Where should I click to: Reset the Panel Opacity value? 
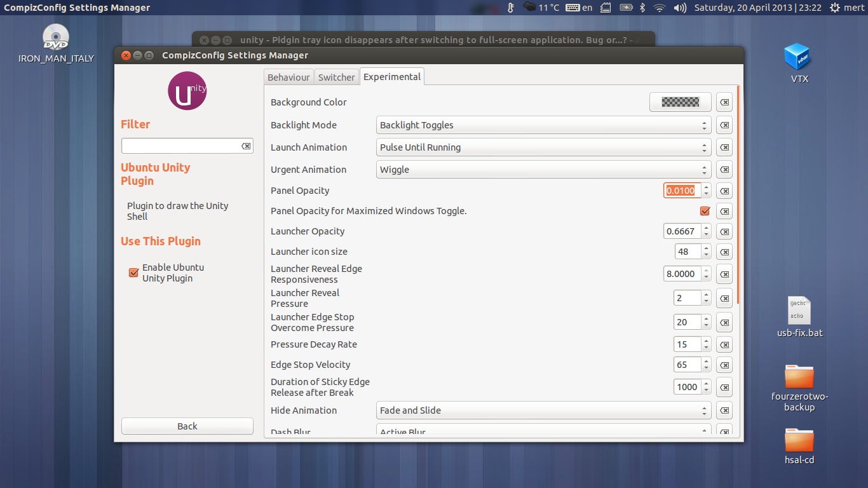724,190
